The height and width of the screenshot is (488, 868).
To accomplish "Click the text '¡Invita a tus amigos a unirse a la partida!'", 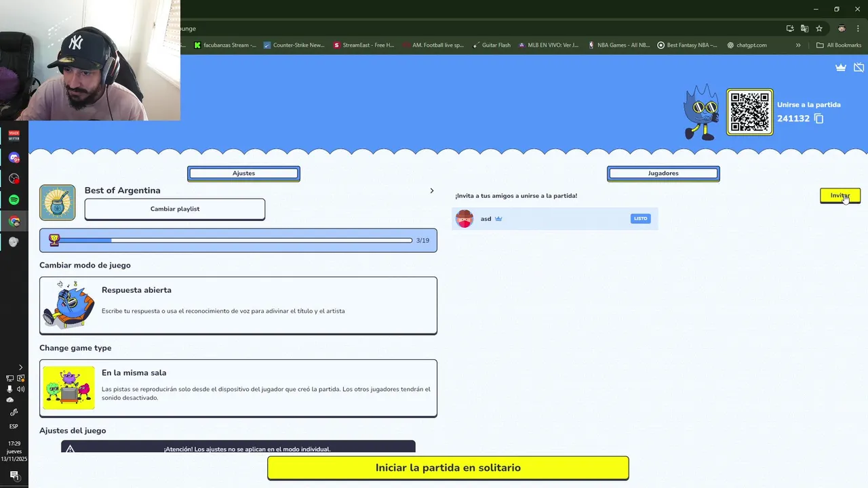I will [x=516, y=196].
